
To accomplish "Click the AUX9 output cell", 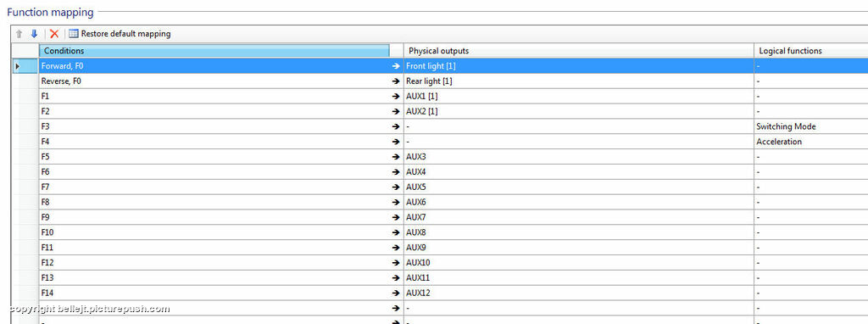I will (x=579, y=247).
